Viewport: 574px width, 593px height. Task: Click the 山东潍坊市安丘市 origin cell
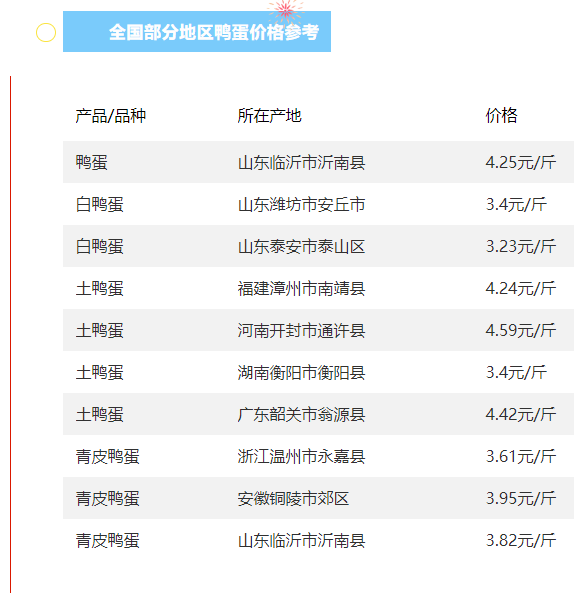click(301, 205)
